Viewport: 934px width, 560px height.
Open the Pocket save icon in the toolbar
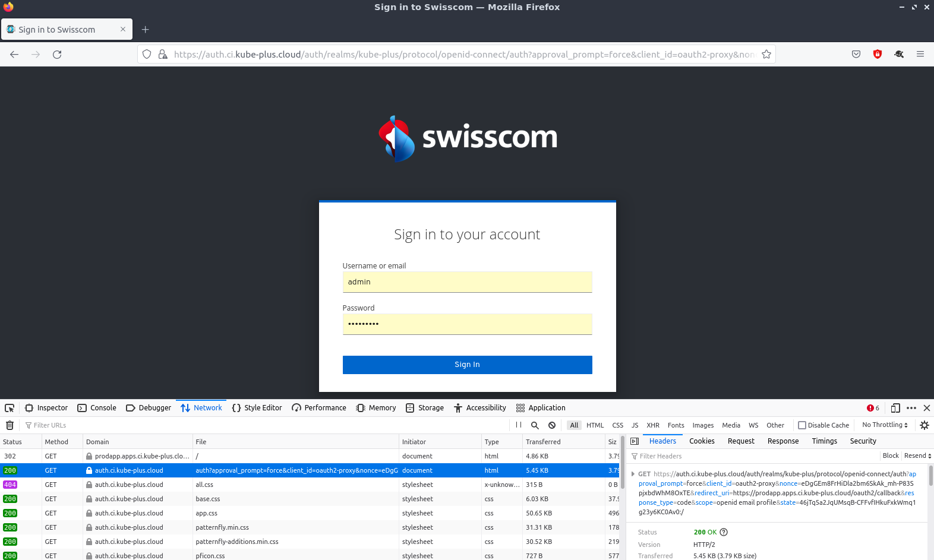point(856,55)
